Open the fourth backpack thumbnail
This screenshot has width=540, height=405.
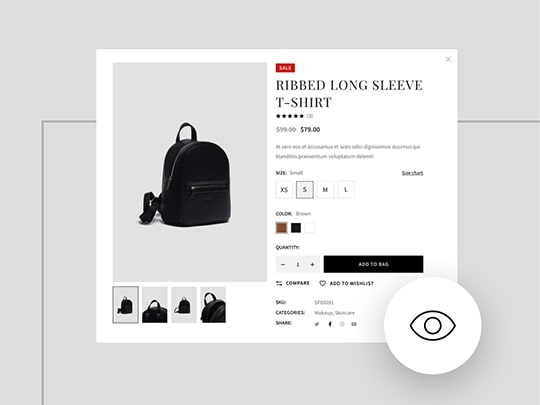pyautogui.click(x=213, y=305)
